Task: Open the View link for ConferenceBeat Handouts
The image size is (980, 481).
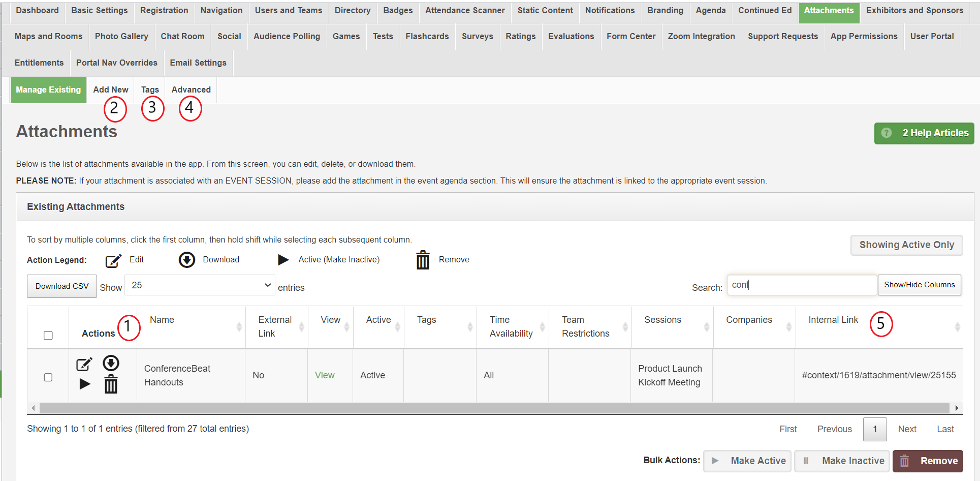Action: click(325, 375)
